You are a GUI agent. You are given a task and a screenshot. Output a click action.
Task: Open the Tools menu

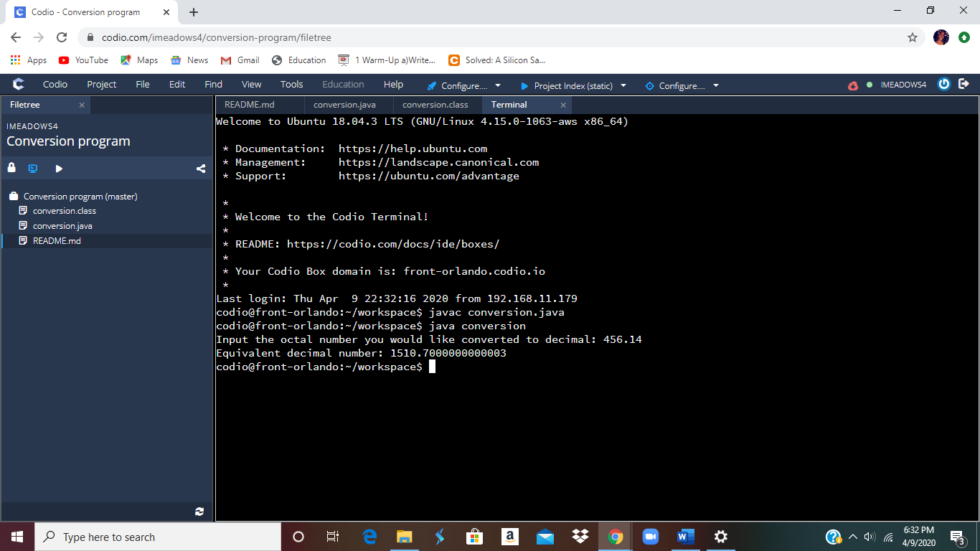click(x=291, y=84)
